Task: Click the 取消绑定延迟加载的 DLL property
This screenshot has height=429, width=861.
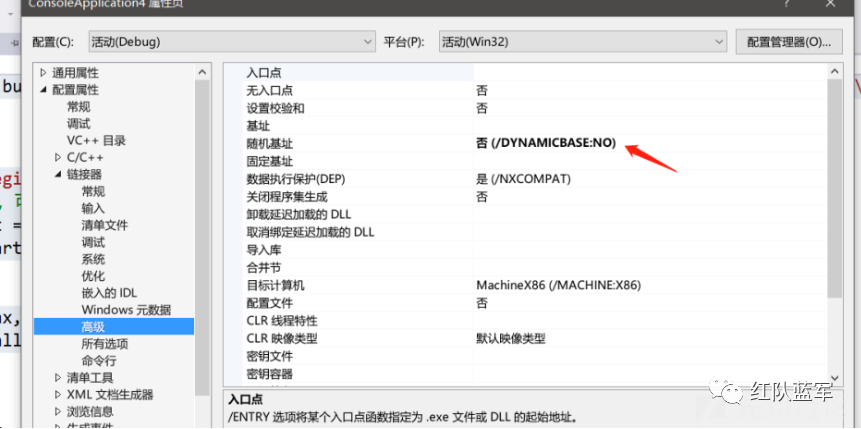Action: click(x=310, y=232)
